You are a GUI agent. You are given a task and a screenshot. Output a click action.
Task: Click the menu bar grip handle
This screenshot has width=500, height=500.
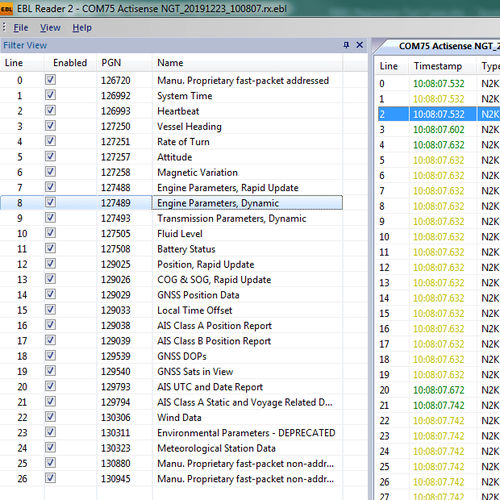click(4, 27)
